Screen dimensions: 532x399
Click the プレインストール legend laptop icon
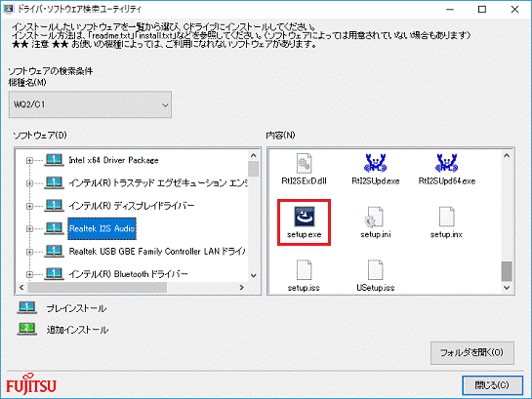click(x=27, y=307)
